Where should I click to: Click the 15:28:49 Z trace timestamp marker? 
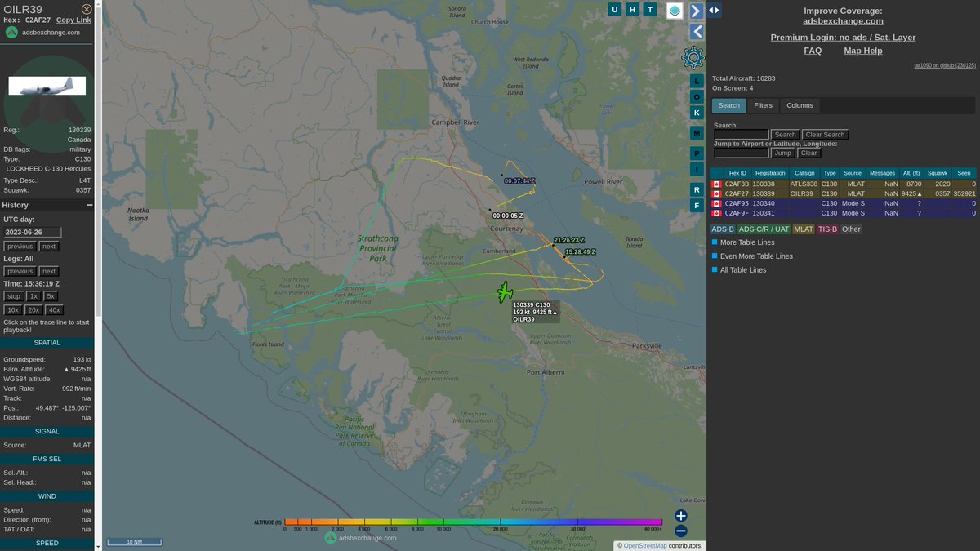click(581, 252)
